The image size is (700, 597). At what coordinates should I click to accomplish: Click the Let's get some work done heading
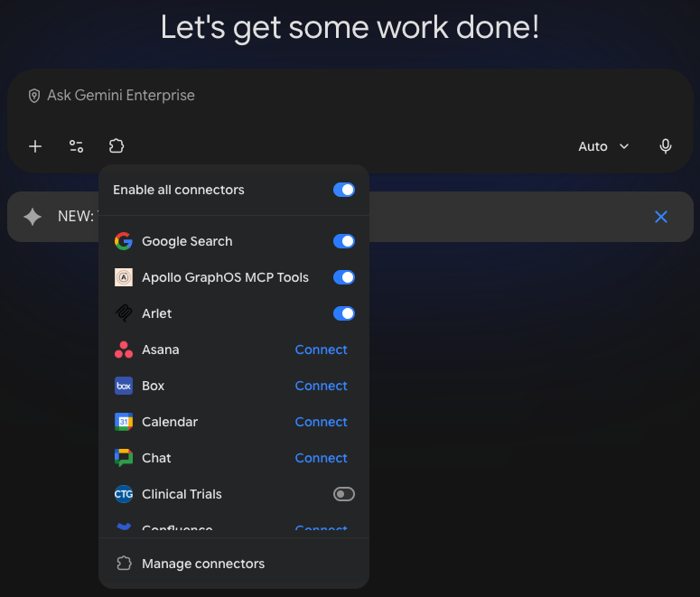350,28
